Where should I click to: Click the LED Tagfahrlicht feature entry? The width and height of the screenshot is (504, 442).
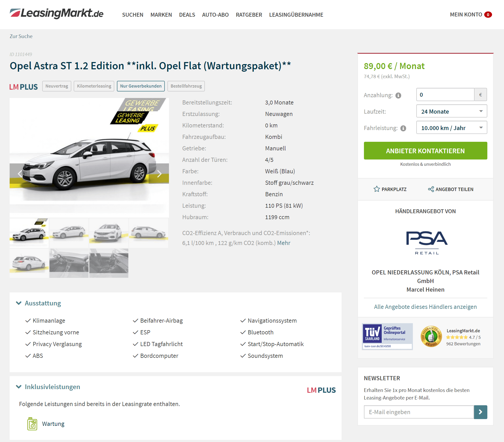158,344
